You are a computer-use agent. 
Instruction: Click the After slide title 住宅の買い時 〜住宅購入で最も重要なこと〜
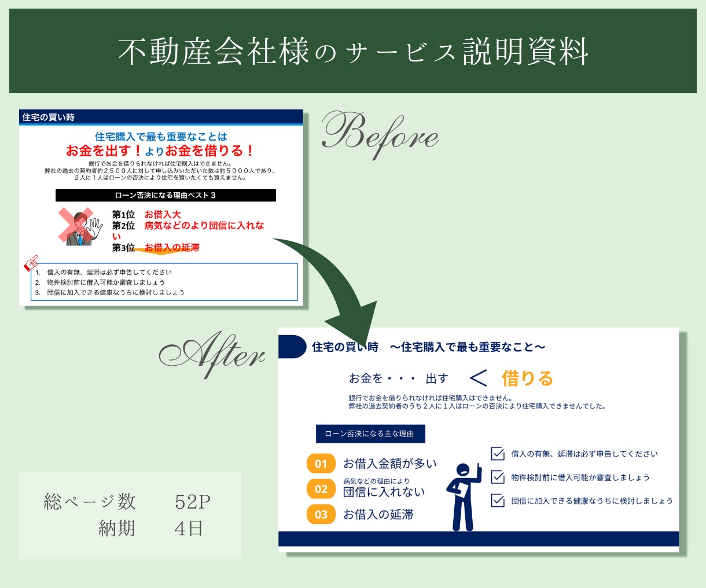(429, 347)
